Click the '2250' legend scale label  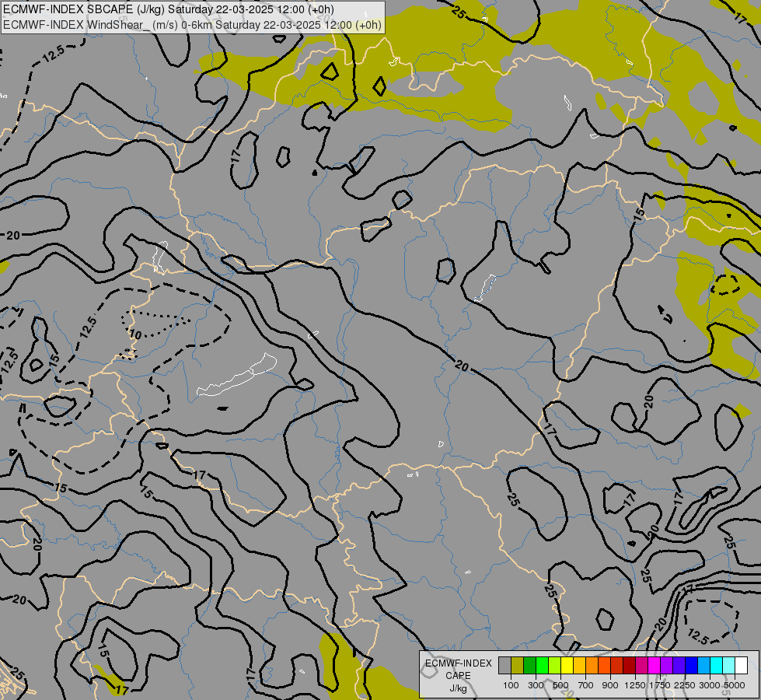[685, 685]
